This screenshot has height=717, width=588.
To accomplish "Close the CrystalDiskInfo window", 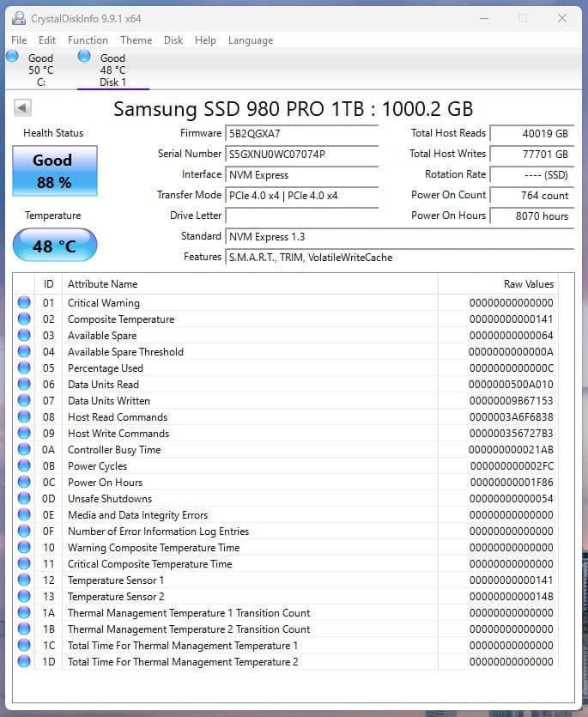I will click(562, 18).
